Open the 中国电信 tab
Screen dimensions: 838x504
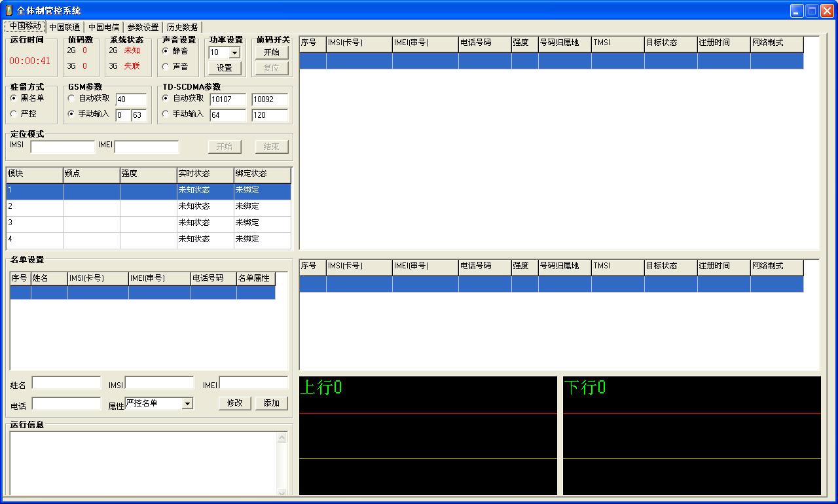pyautogui.click(x=103, y=27)
